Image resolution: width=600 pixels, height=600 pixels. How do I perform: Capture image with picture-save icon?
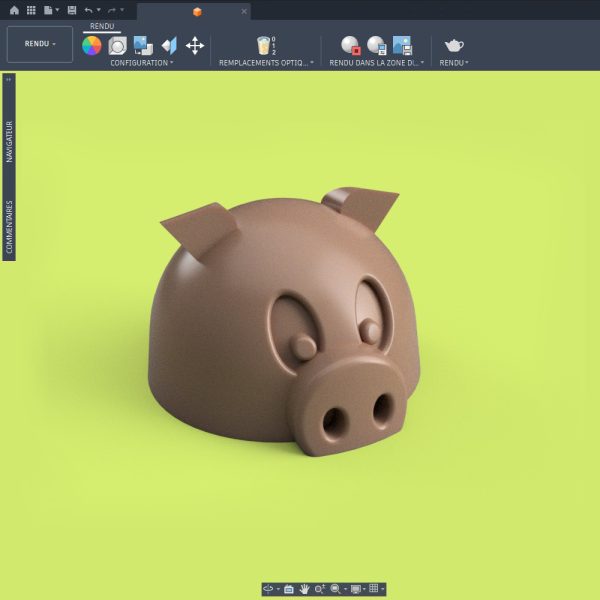pos(402,46)
